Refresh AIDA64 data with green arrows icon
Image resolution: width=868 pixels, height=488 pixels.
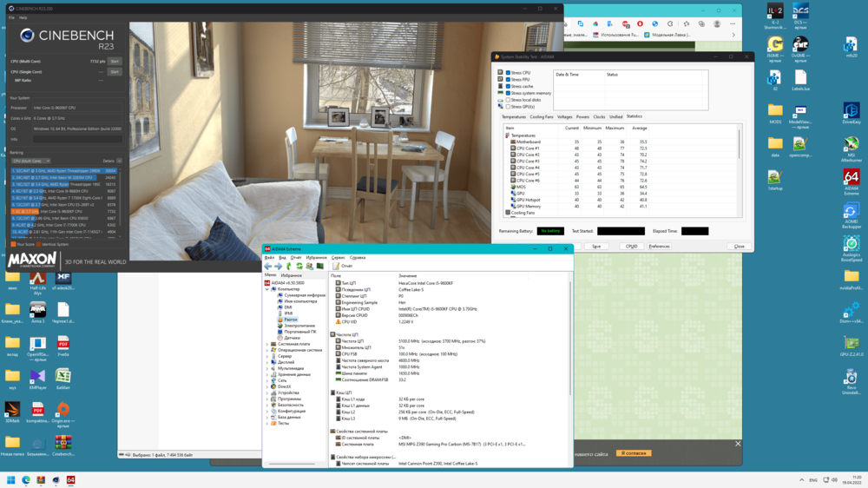[299, 266]
